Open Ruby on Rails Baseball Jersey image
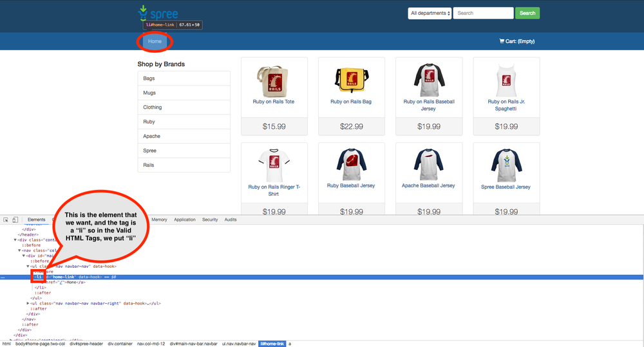 (429, 80)
